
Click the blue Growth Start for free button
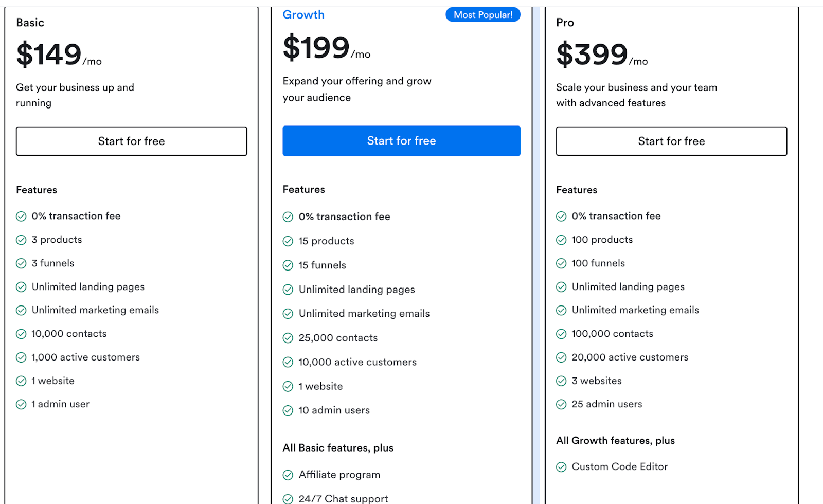point(401,141)
